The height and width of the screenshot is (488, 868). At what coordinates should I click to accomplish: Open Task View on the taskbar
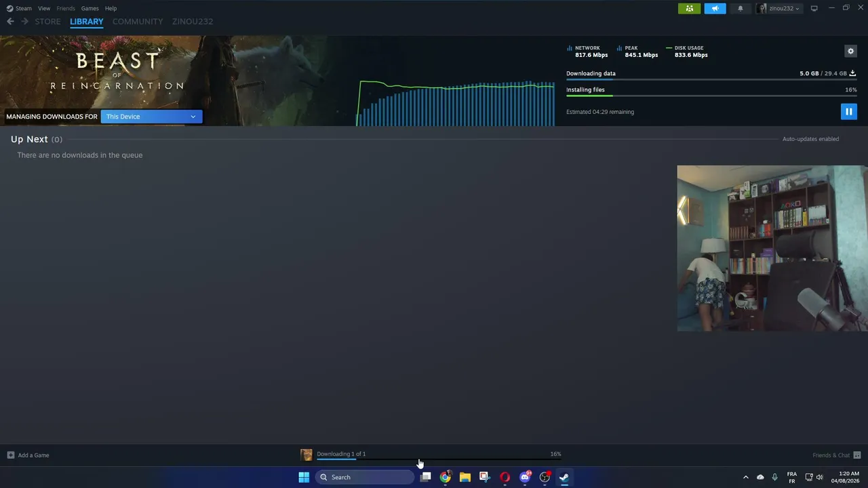[425, 477]
